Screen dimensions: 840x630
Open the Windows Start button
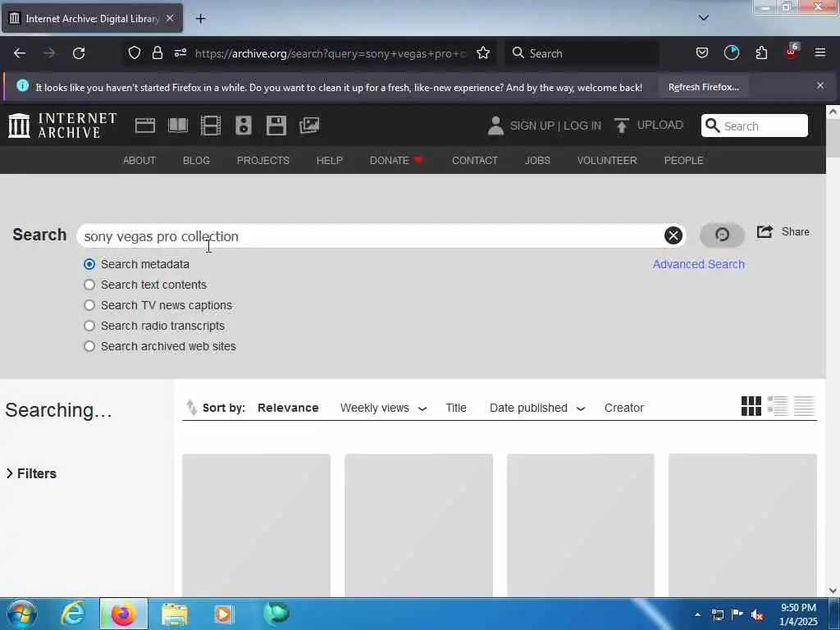pos(21,614)
